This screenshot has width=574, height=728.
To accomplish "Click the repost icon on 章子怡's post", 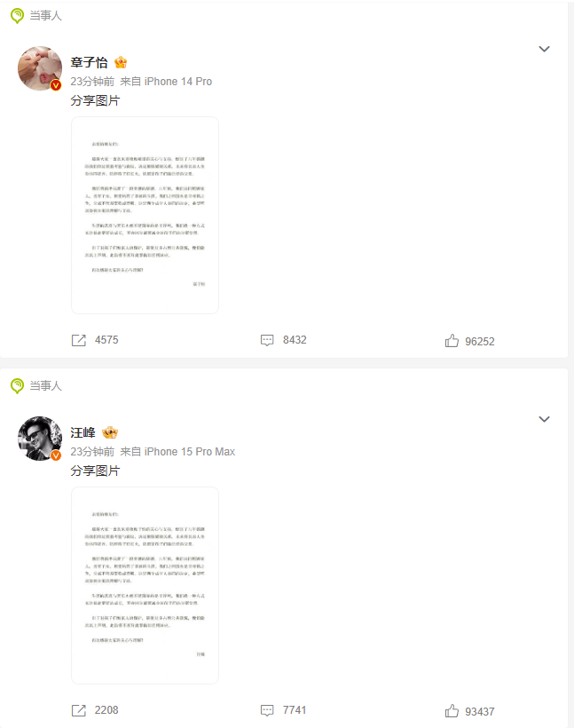I will coord(79,340).
